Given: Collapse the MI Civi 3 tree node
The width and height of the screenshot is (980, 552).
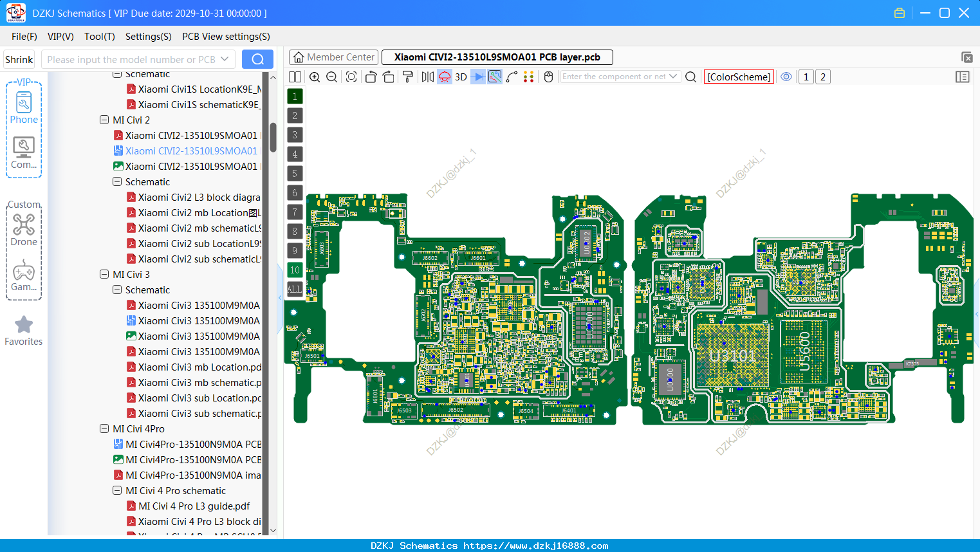Looking at the screenshot, I should [104, 275].
